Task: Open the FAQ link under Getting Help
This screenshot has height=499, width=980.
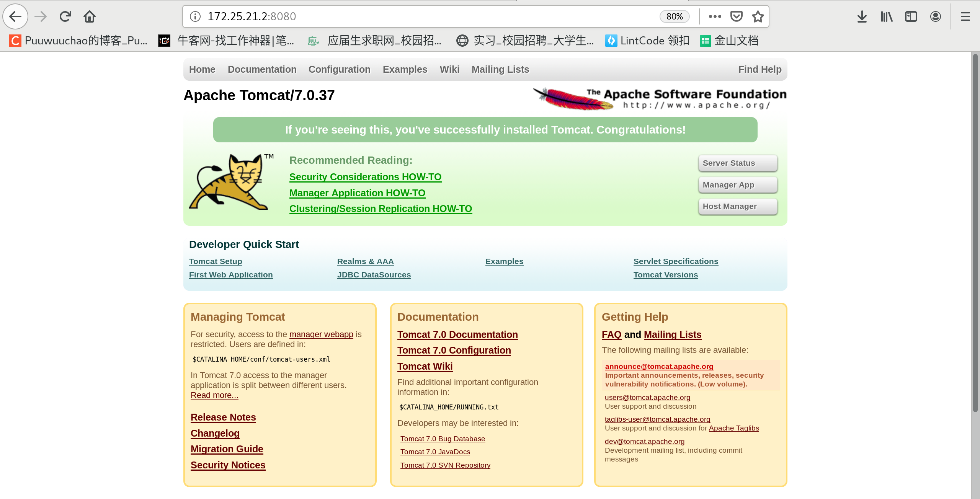Action: point(611,334)
